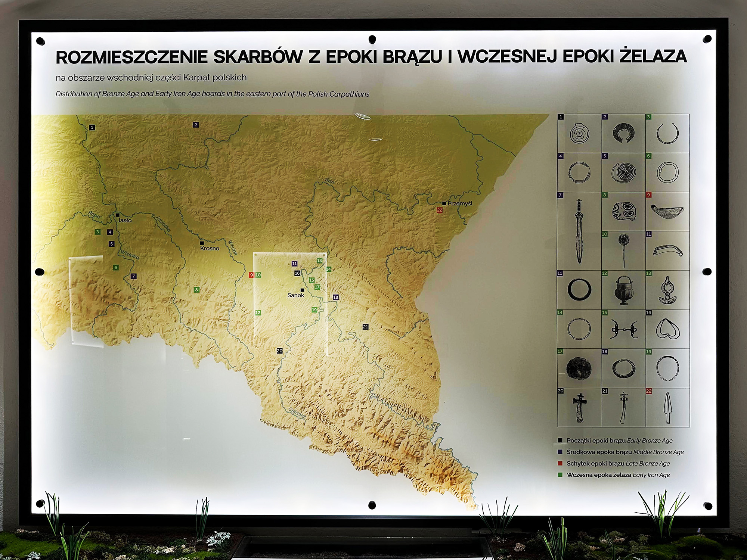747x560 pixels.
Task: Click the San river label
Action: pos(329,181)
